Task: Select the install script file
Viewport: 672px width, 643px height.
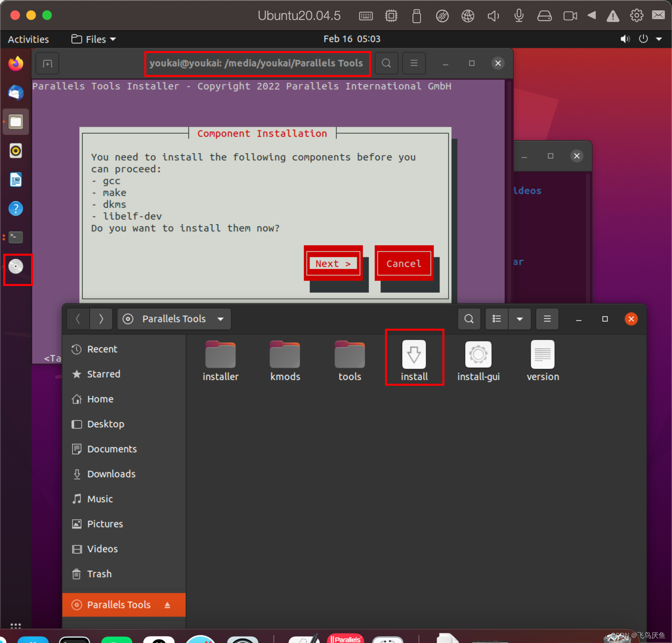Action: (x=414, y=361)
